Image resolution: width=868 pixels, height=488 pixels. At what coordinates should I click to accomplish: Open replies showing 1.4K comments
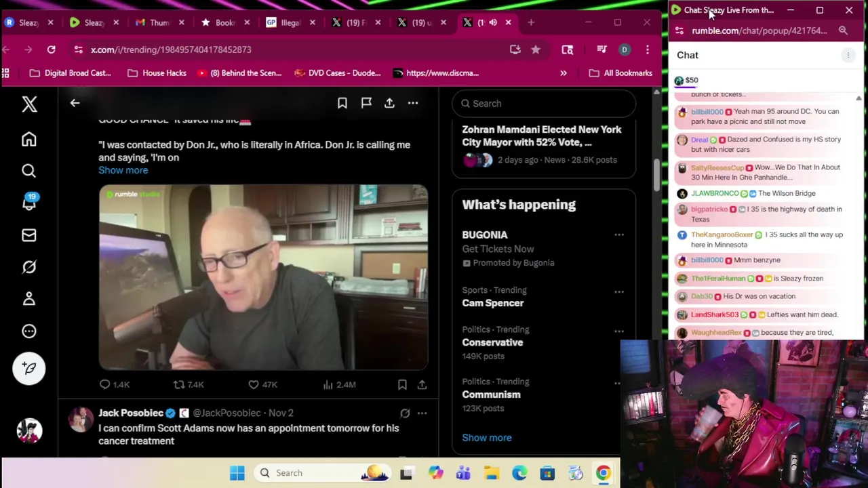pyautogui.click(x=114, y=384)
